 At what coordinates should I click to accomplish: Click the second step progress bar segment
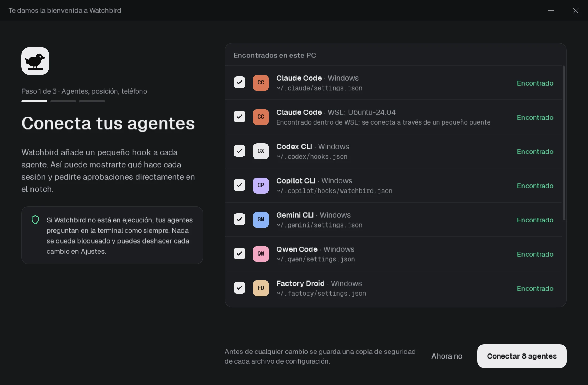tap(63, 101)
